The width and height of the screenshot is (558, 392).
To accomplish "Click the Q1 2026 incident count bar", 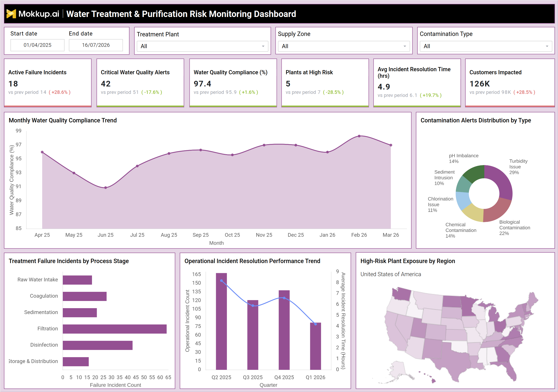I will click(315, 346).
